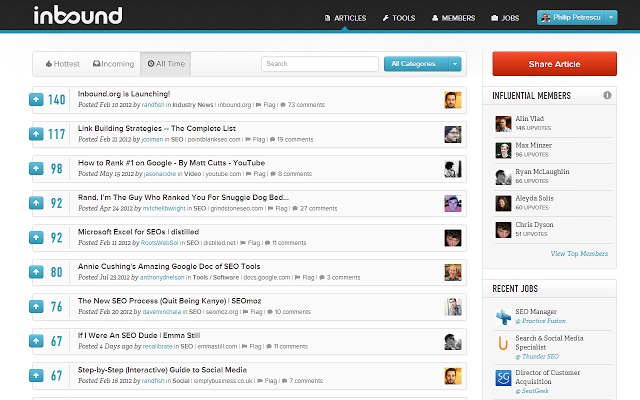The image size is (640, 400).
Task: Upvote "Link Building Strategies" article arrow
Action: click(36, 134)
